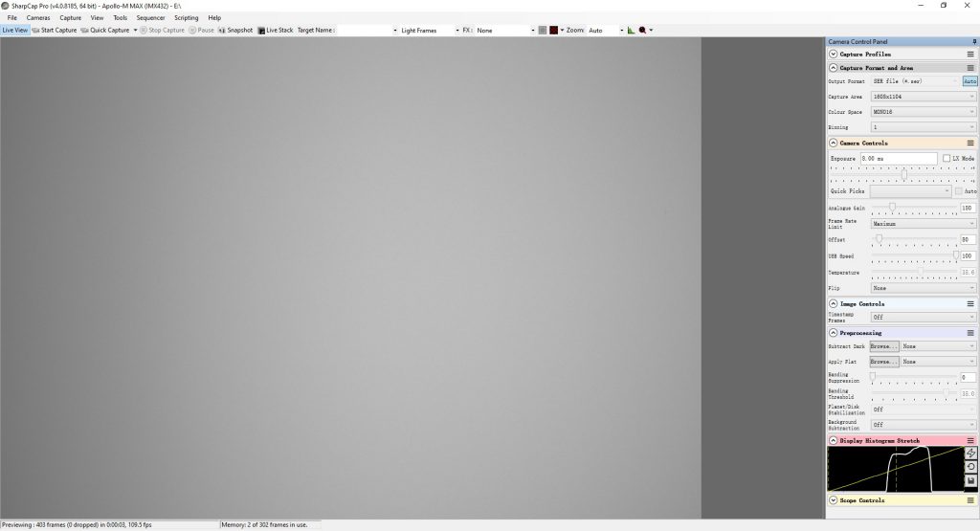Enable the LX Mode checkbox
This screenshot has height=531, width=980.
(x=947, y=158)
